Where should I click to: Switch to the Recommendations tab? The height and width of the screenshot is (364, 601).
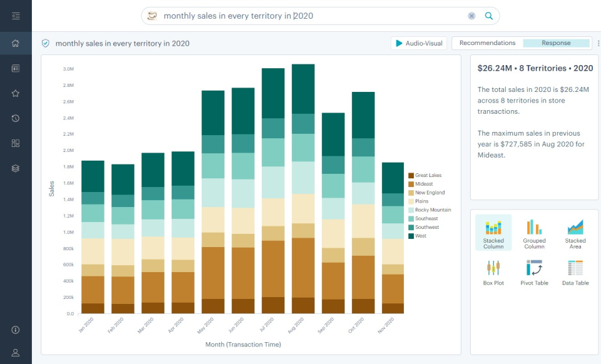coord(487,43)
